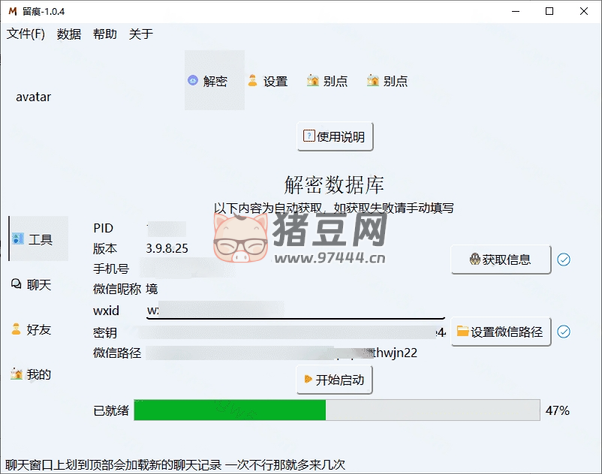Click the checkmark icon beside 设置微信路径
Image resolution: width=602 pixels, height=474 pixels.
point(564,332)
